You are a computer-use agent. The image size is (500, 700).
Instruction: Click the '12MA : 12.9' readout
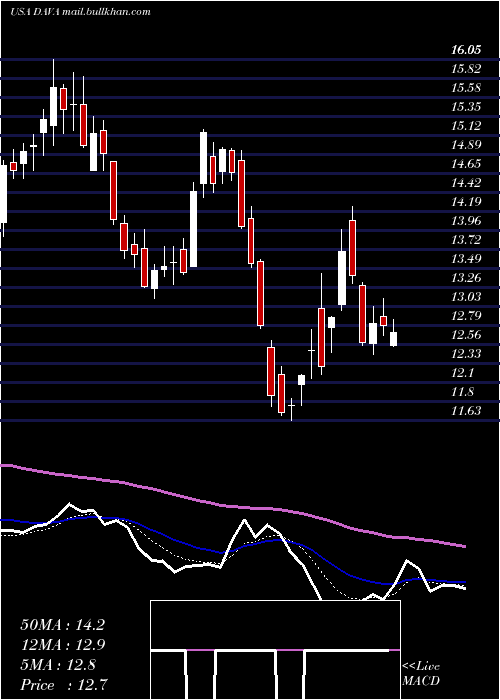pos(62,645)
